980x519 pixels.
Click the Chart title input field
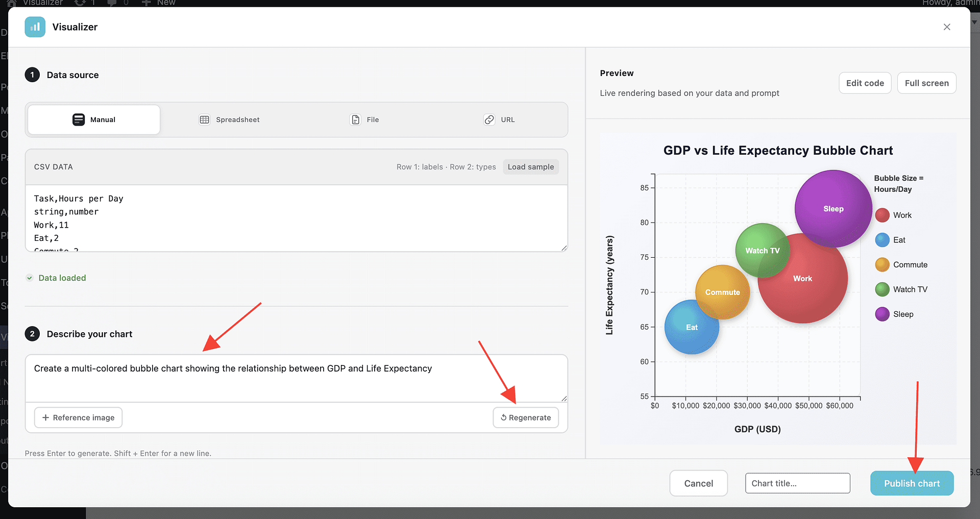(x=797, y=483)
